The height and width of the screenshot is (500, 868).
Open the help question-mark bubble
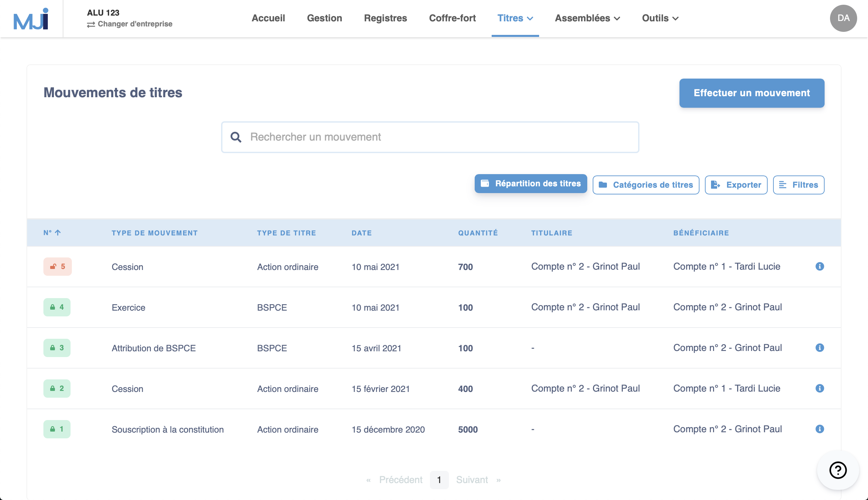click(x=838, y=471)
